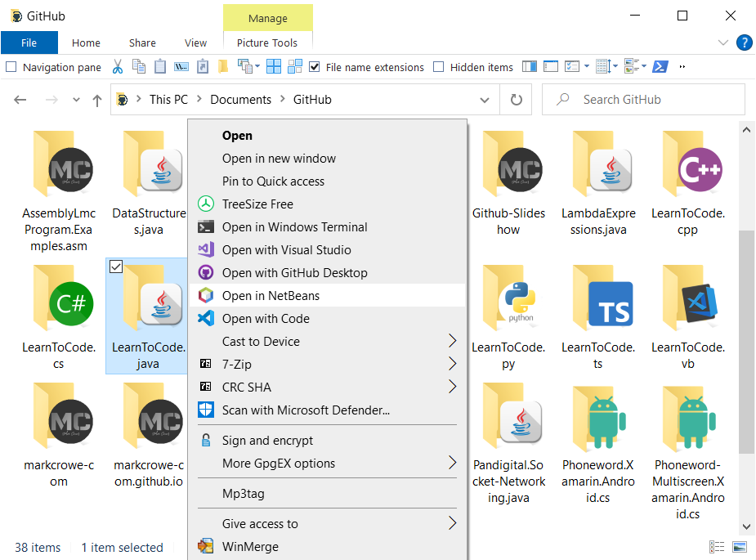756x560 pixels.
Task: Click the Sign and encrypt padlock icon
Action: (206, 440)
